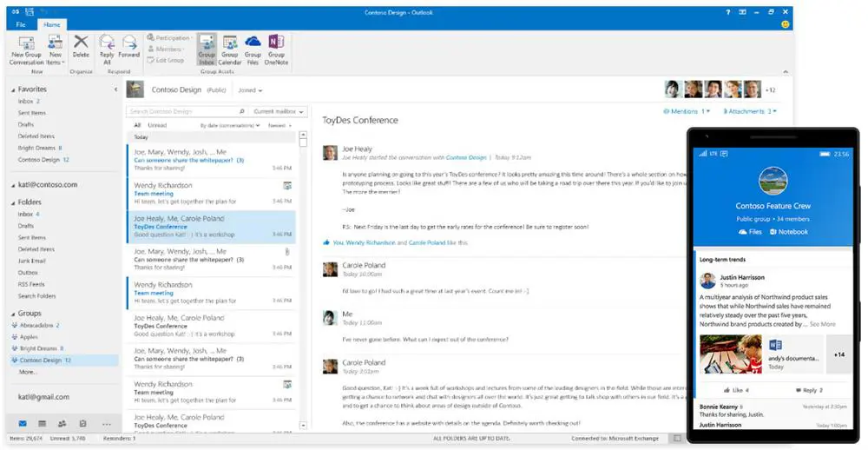Viewport: 868px width, 450px height.
Task: Open Help with the question mark icon
Action: point(728,11)
